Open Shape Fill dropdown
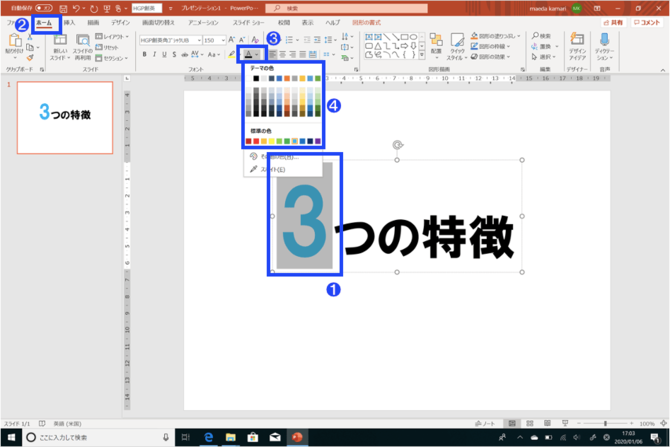 [x=496, y=36]
